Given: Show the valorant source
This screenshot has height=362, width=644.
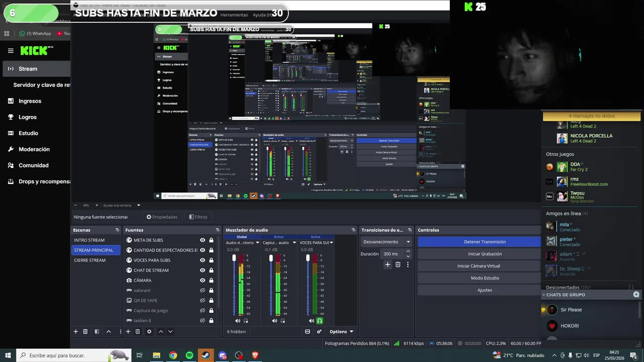Looking at the screenshot, I should click(x=202, y=291).
